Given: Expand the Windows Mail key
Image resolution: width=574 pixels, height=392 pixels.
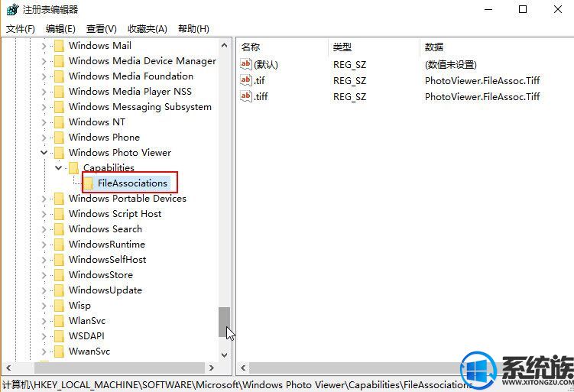Looking at the screenshot, I should coord(44,46).
